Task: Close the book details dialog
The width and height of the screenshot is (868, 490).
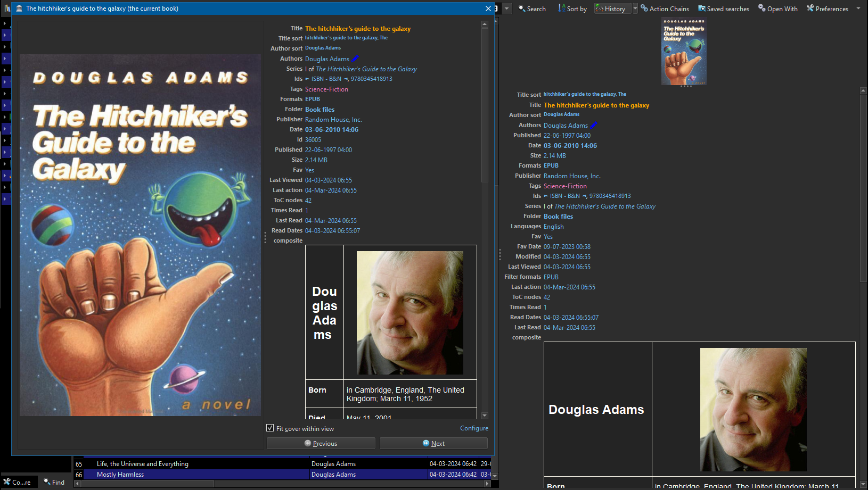Action: [488, 9]
